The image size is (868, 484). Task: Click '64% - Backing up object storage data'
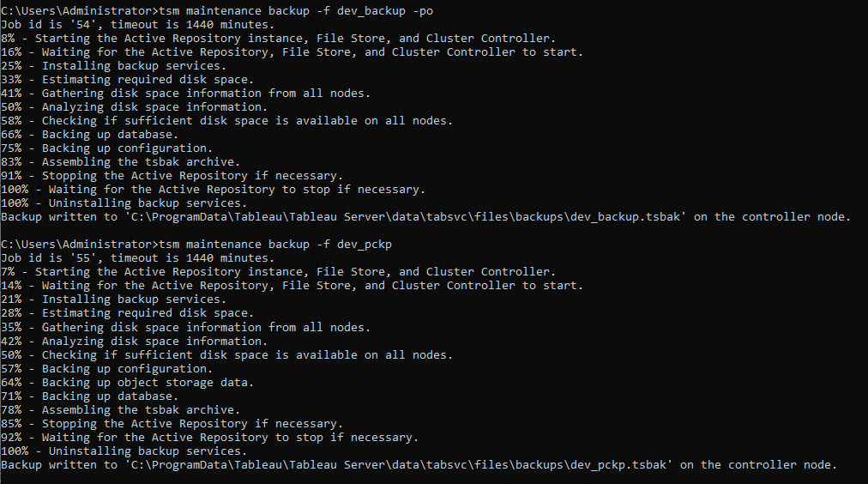tap(127, 383)
